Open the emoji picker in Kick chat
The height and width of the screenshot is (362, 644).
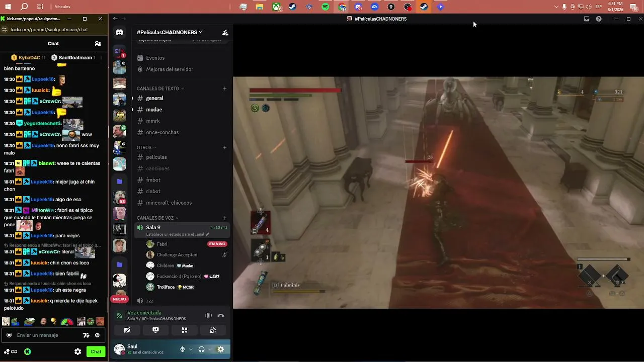pos(97,335)
